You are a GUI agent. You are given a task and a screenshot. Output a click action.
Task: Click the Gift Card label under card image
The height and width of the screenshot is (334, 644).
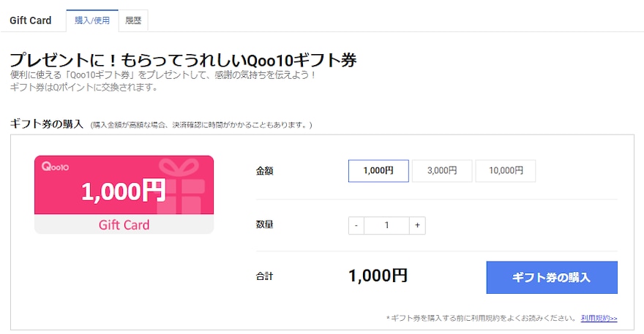[124, 225]
